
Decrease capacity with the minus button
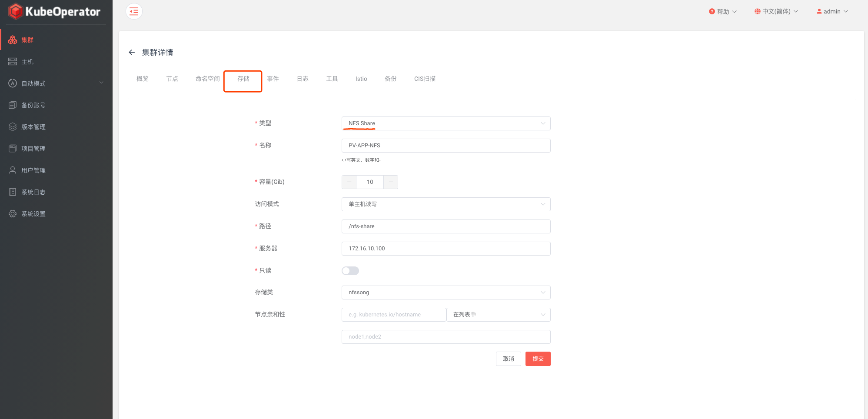[x=349, y=182]
